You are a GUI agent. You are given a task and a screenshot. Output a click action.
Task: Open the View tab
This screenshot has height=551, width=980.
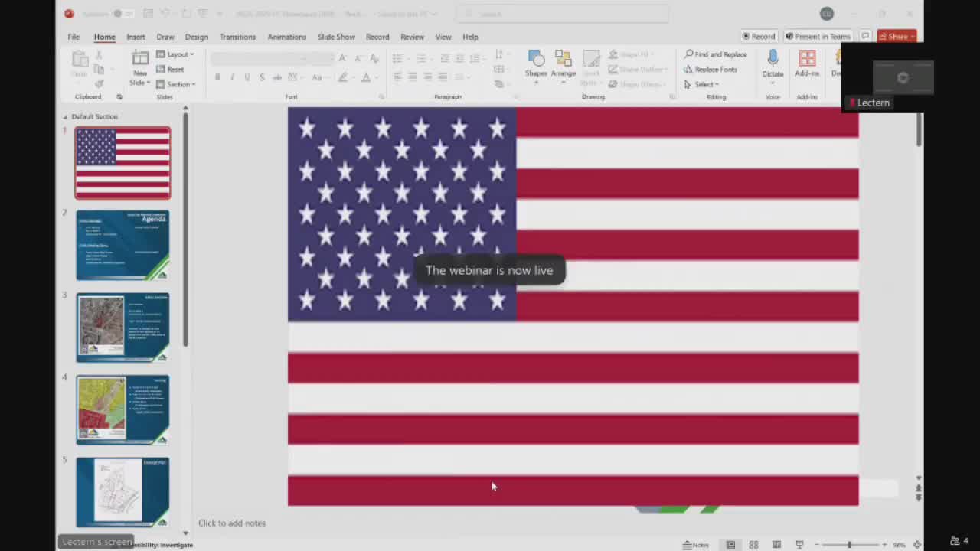(443, 37)
